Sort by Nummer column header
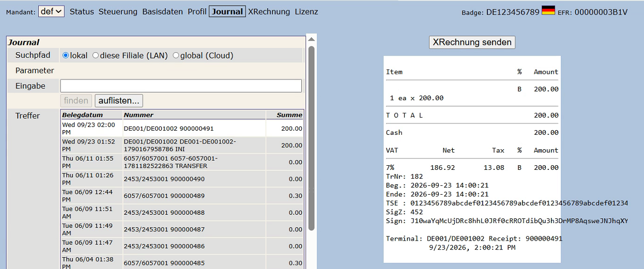 [194, 115]
